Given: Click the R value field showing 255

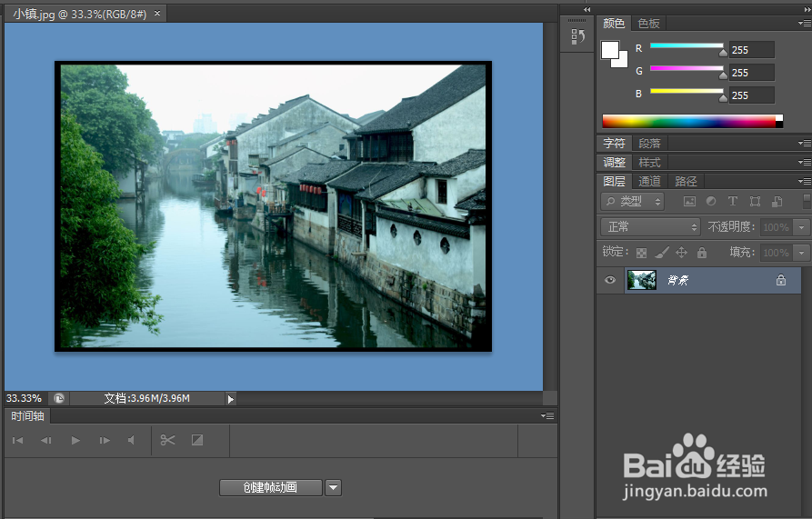Looking at the screenshot, I should (x=751, y=50).
